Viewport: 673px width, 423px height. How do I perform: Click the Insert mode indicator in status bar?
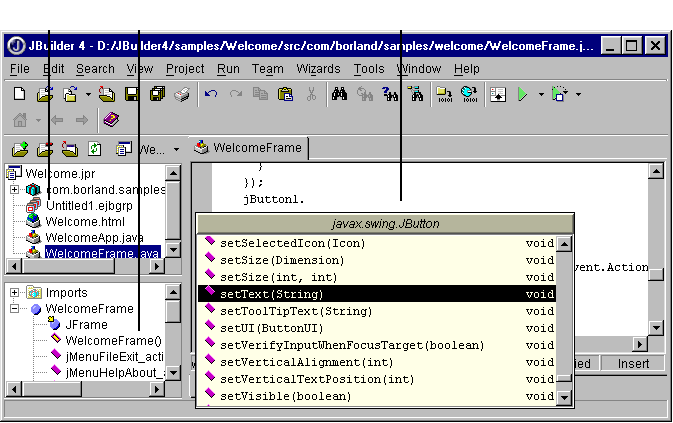(x=633, y=363)
